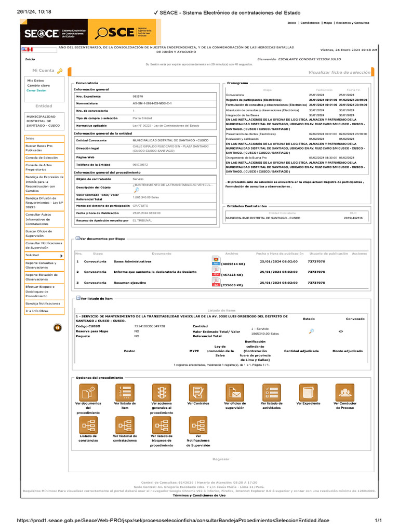Open Reporte Elevación de Observaciones

[44, 277]
